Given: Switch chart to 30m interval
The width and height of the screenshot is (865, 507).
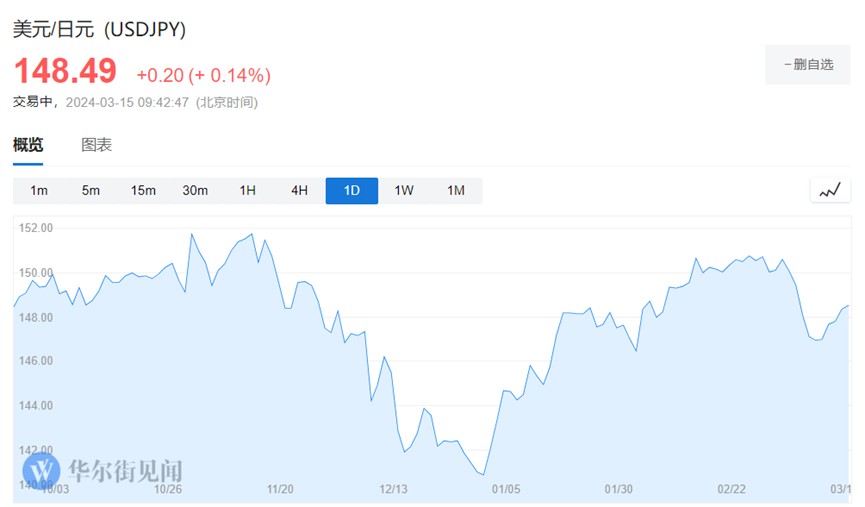Looking at the screenshot, I should [195, 191].
